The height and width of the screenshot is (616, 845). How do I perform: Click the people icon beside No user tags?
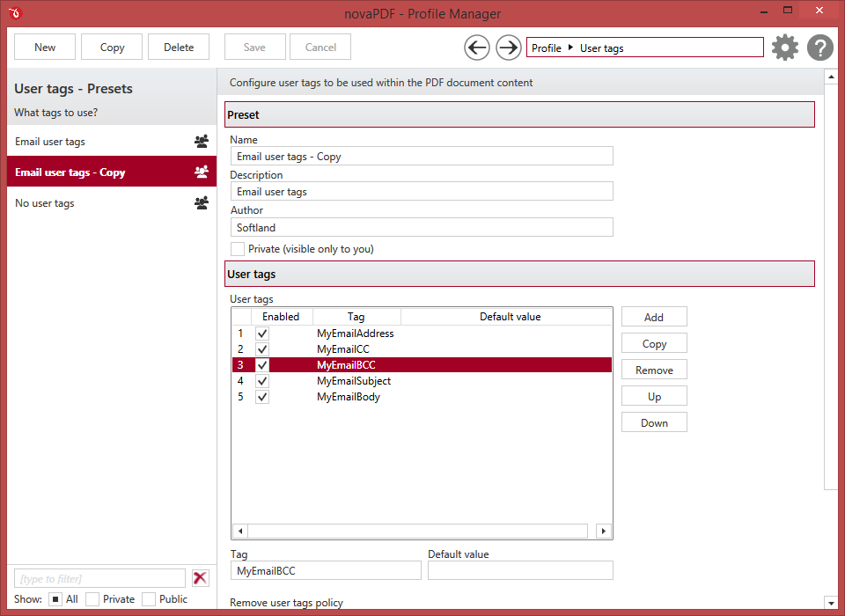click(202, 202)
